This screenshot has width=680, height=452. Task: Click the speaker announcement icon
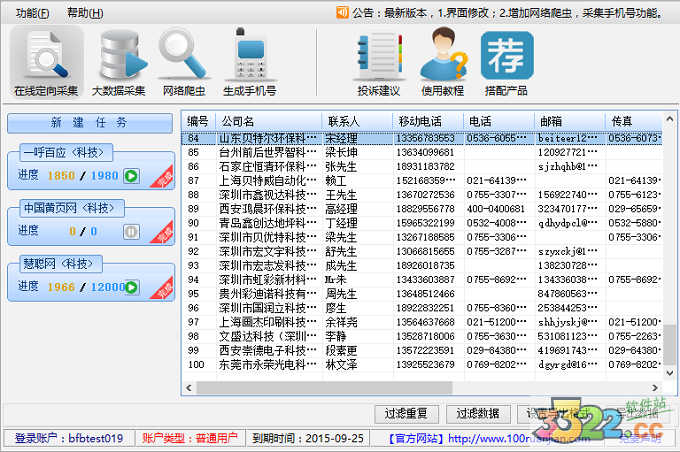[x=342, y=13]
